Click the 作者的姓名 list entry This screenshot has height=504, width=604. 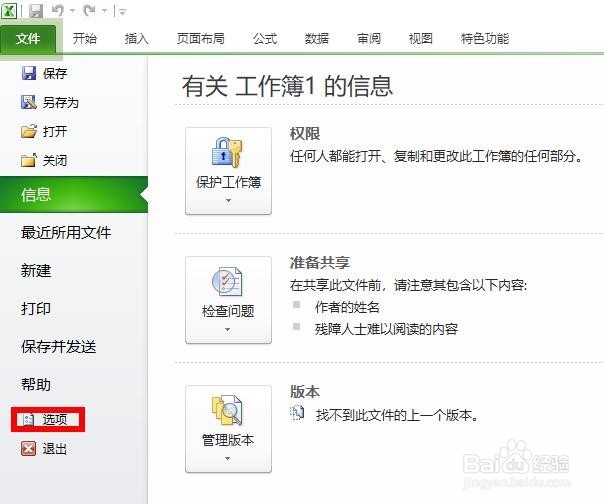pos(347,307)
